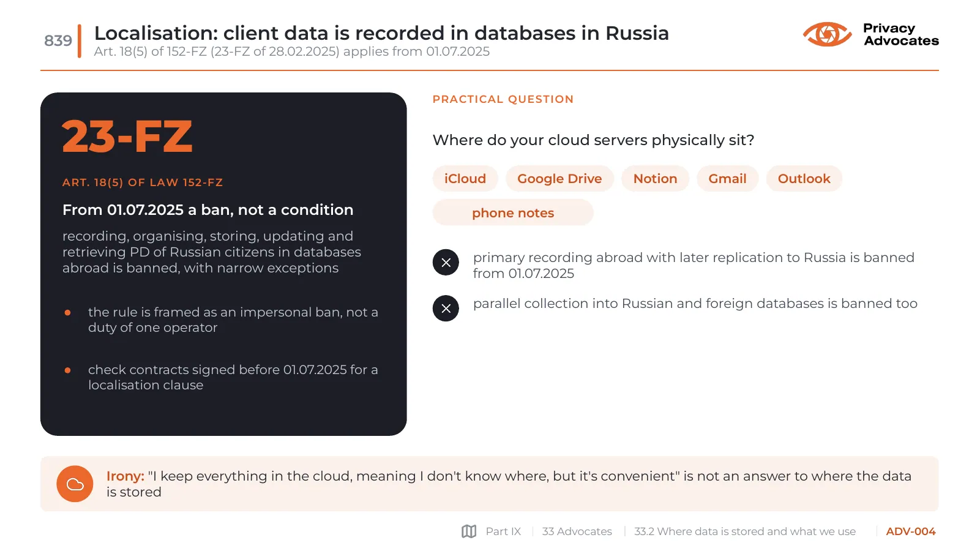The width and height of the screenshot is (980, 551).
Task: Click the text 'primary recording abroad with later replication'
Action: point(694,265)
